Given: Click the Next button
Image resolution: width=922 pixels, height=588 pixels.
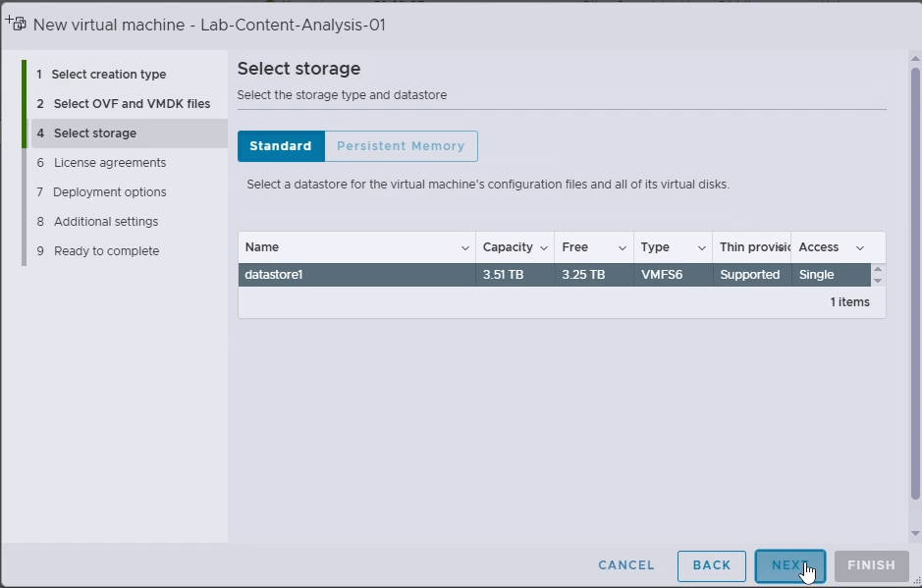Looking at the screenshot, I should (x=790, y=565).
